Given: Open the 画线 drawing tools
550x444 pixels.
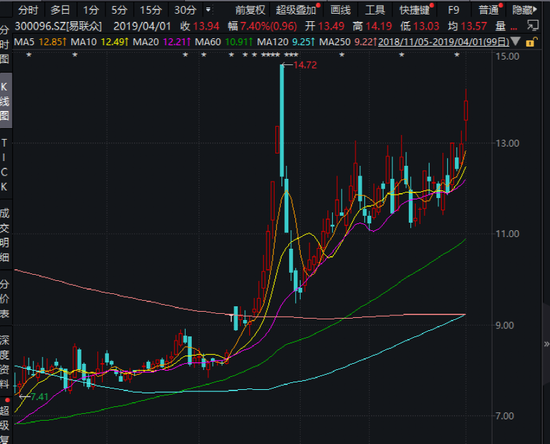Looking at the screenshot, I should pyautogui.click(x=340, y=10).
